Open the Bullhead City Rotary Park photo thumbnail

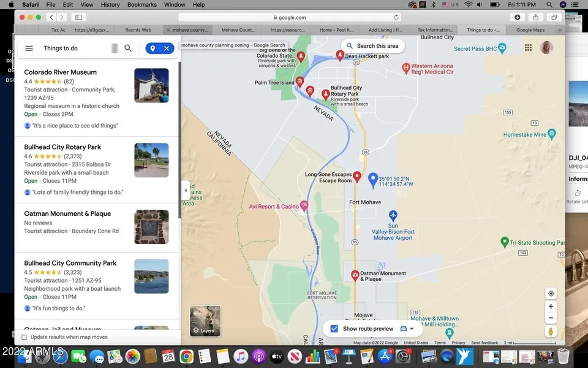pyautogui.click(x=151, y=160)
